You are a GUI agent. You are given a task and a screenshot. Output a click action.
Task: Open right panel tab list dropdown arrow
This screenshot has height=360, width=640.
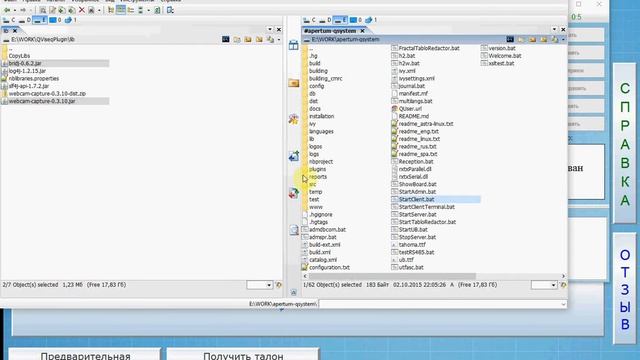554,29
